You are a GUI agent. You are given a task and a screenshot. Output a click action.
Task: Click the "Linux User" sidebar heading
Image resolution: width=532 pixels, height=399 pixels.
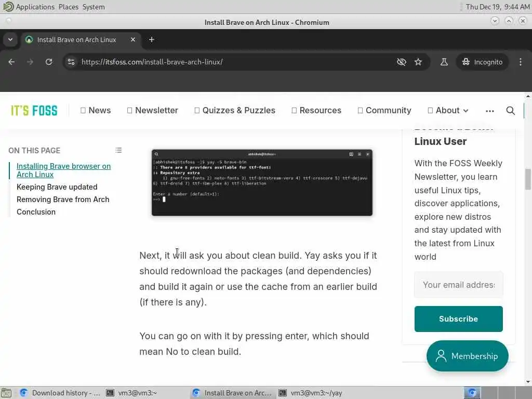[x=441, y=141]
